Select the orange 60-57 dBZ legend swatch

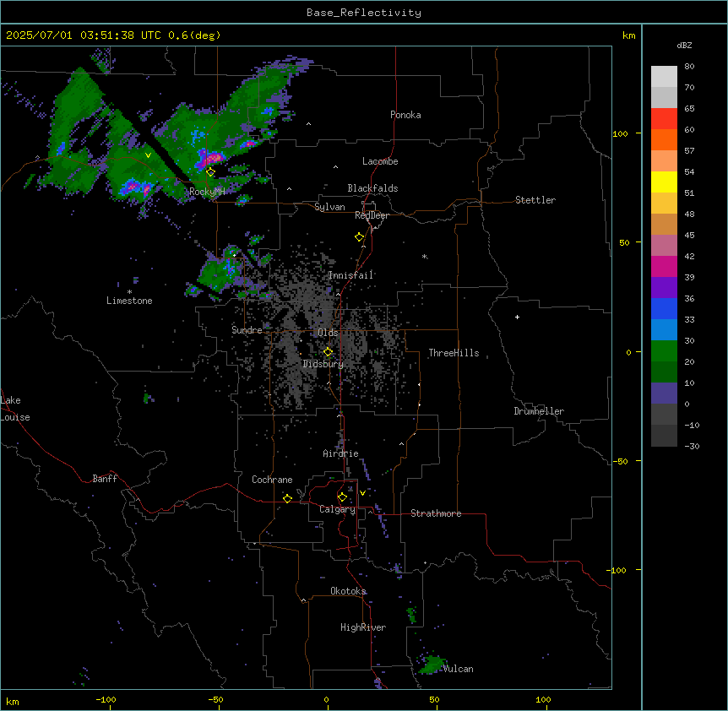tap(664, 139)
